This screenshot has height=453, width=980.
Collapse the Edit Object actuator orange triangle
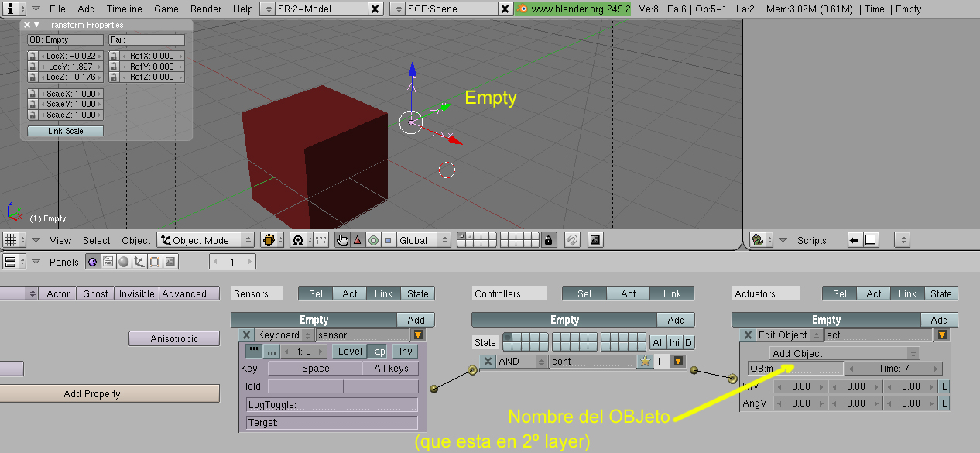(x=942, y=335)
